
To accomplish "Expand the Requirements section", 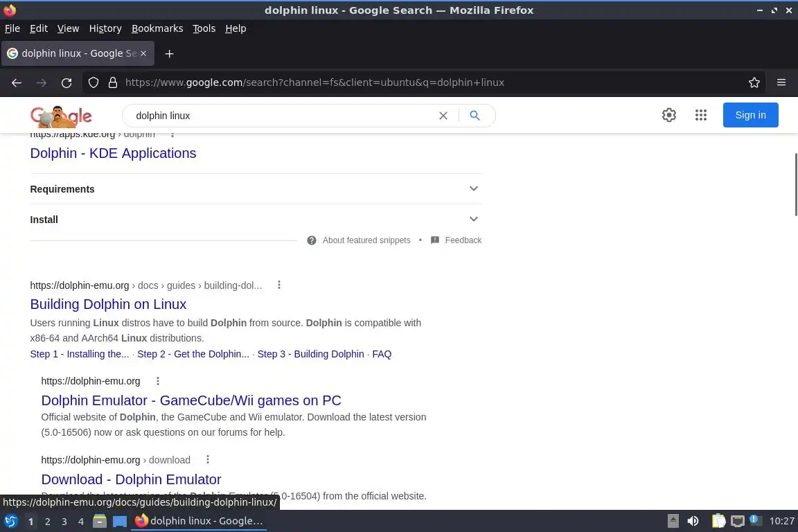I will (256, 189).
